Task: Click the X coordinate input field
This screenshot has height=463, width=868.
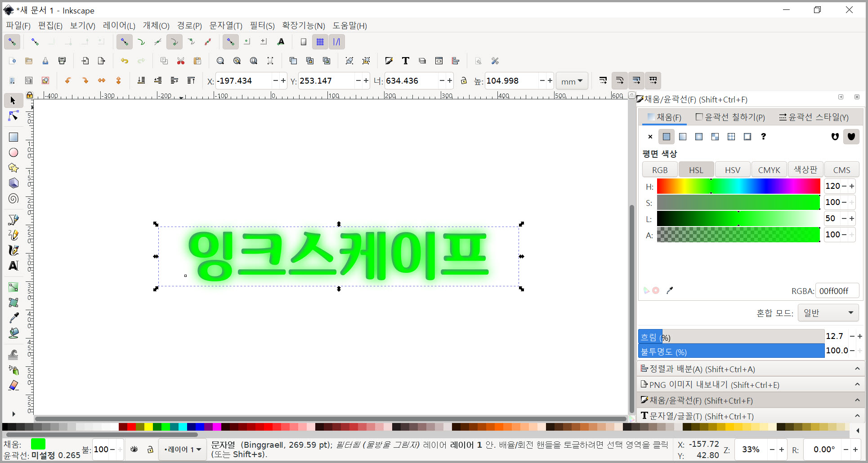Action: coord(244,81)
